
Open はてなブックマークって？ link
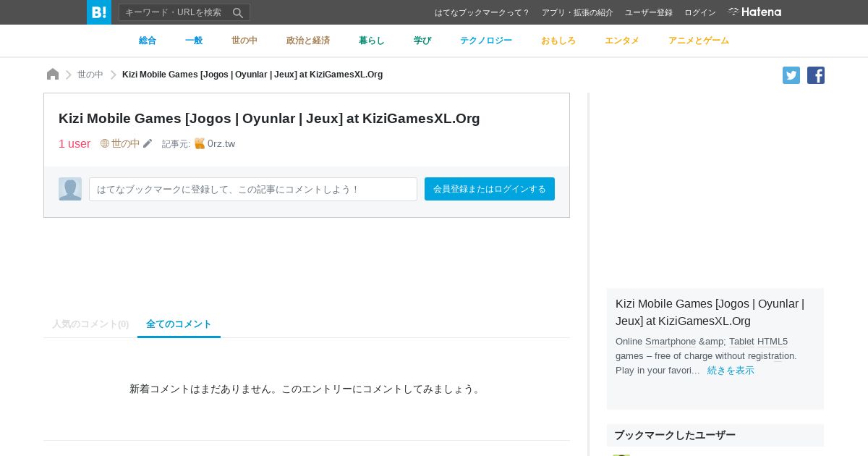pos(482,12)
